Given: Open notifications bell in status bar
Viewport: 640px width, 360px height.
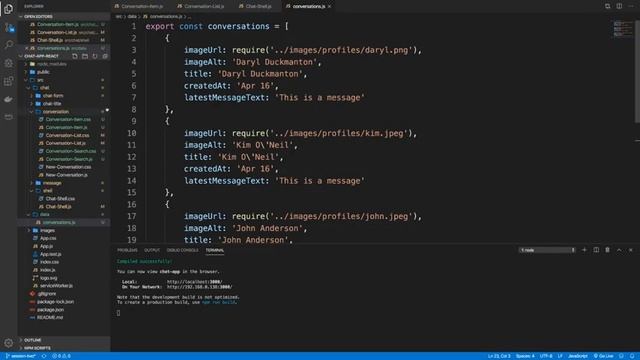Looking at the screenshot, I should pyautogui.click(x=632, y=356).
